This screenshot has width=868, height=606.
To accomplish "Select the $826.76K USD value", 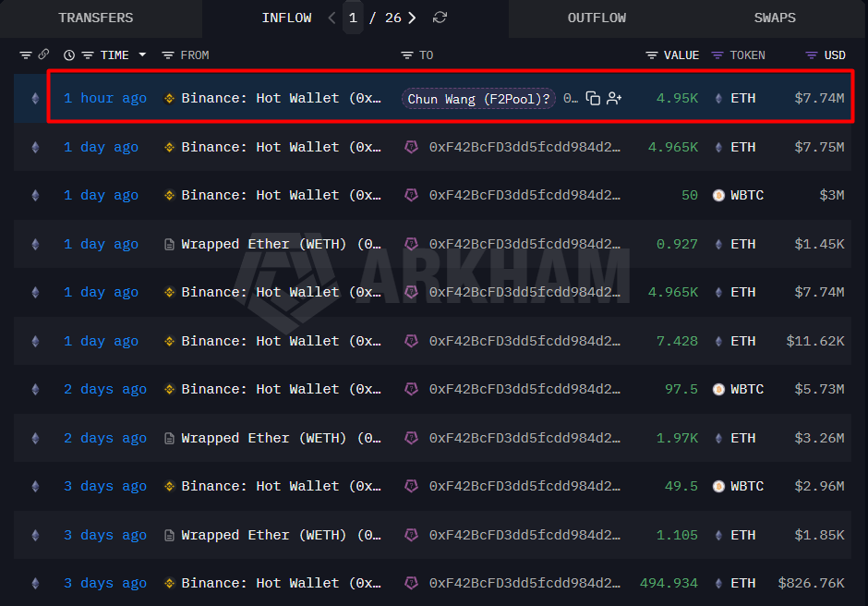I will tap(811, 583).
